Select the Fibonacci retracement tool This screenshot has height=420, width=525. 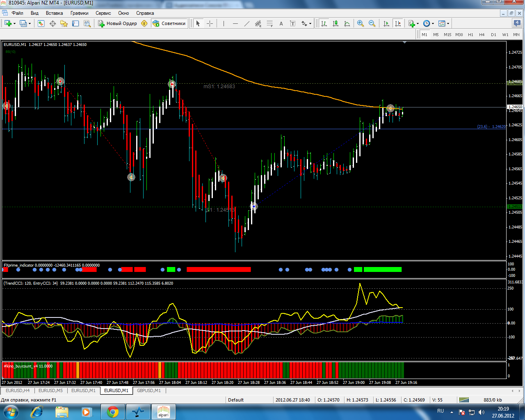click(269, 23)
